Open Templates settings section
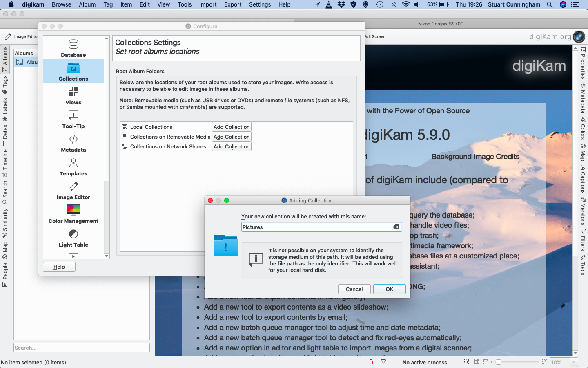Screen dimensions: 588x368 coord(73,167)
